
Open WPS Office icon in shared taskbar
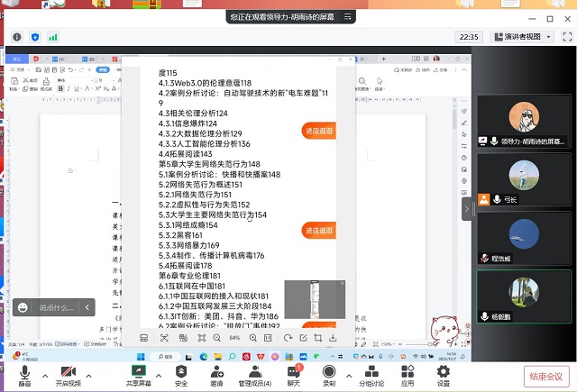coord(261,356)
